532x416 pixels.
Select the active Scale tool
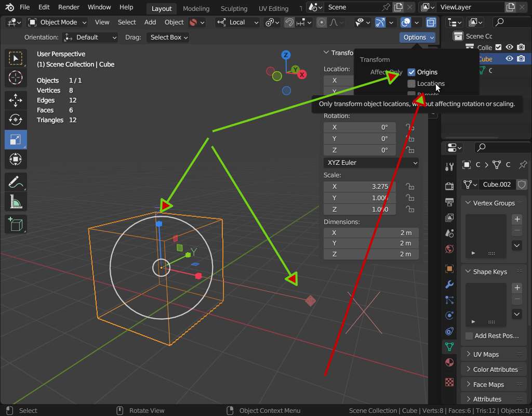point(16,139)
